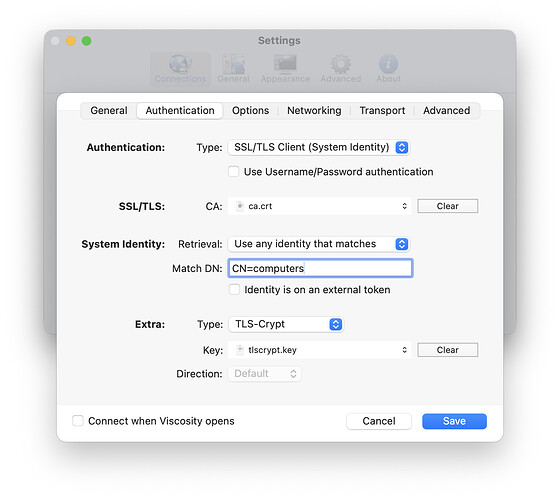Open the Key tlscrypt.key dropdown
The height and width of the screenshot is (500, 559).
[319, 350]
